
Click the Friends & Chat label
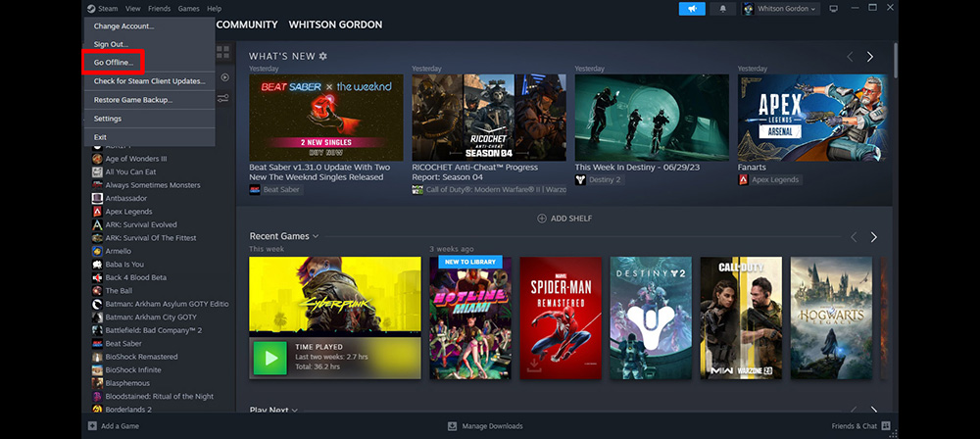(x=855, y=426)
